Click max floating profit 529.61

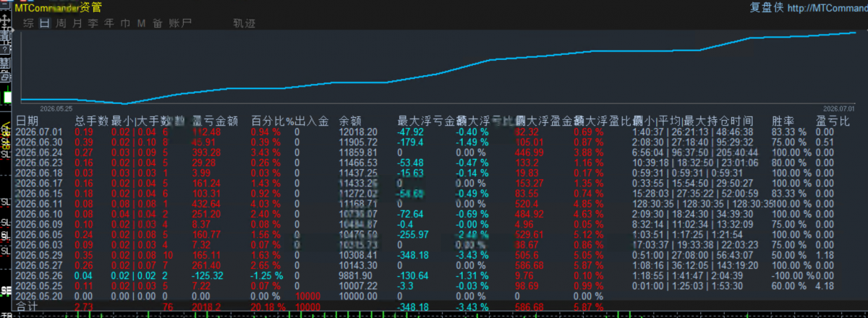(528, 236)
